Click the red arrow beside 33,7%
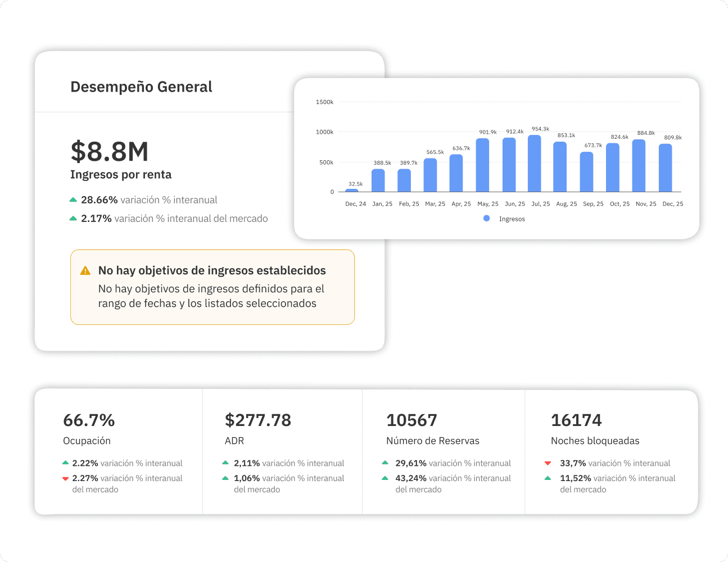The height and width of the screenshot is (562, 728). (x=548, y=463)
